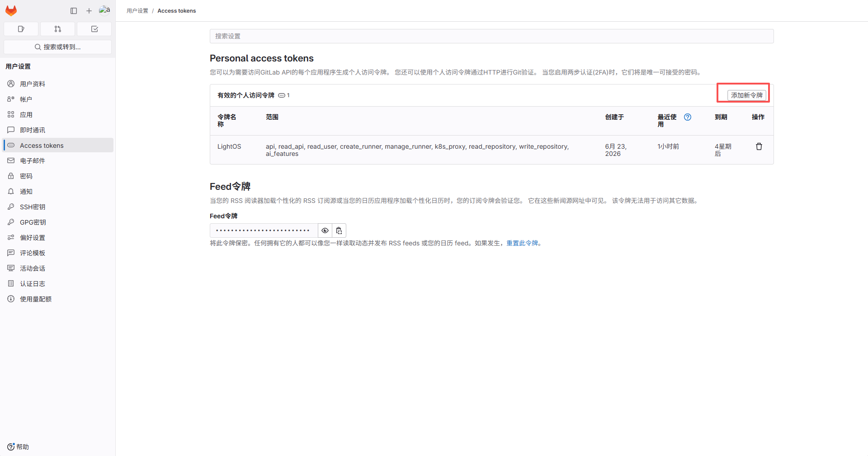Click the 到期 column header
868x456 pixels.
(721, 117)
